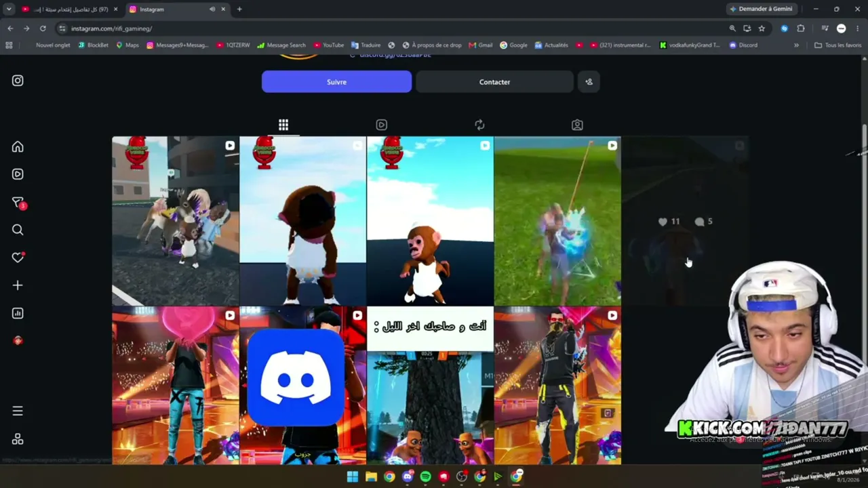The width and height of the screenshot is (868, 488).
Task: Go back to the previous page
Action: pyautogui.click(x=10, y=28)
